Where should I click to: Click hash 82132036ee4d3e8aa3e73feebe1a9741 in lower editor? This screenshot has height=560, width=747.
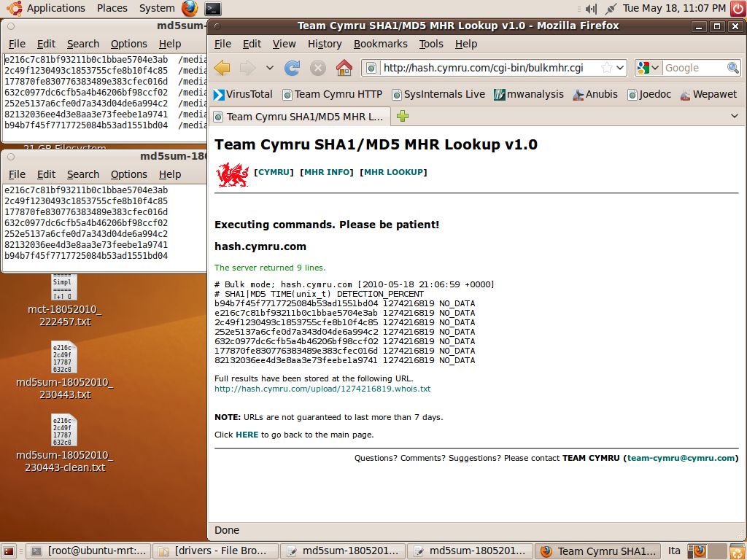coord(86,245)
